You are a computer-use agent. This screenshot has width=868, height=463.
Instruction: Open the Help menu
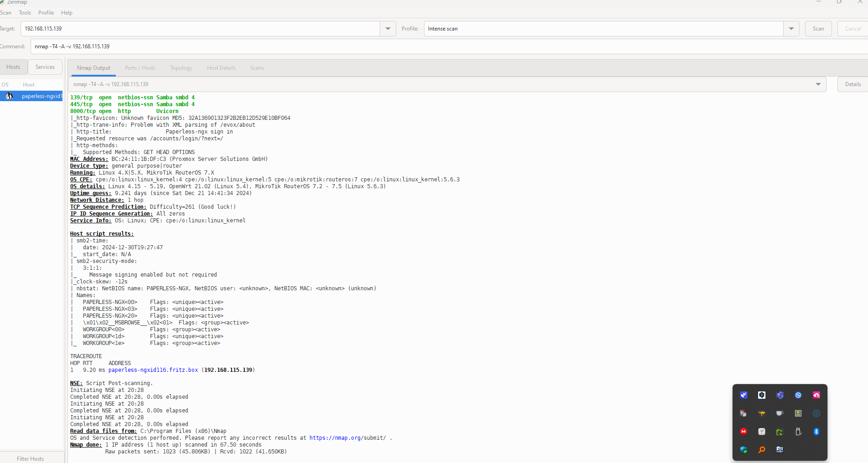[x=67, y=13]
